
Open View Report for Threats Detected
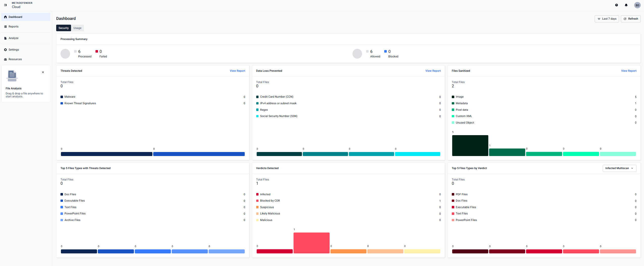coord(237,71)
